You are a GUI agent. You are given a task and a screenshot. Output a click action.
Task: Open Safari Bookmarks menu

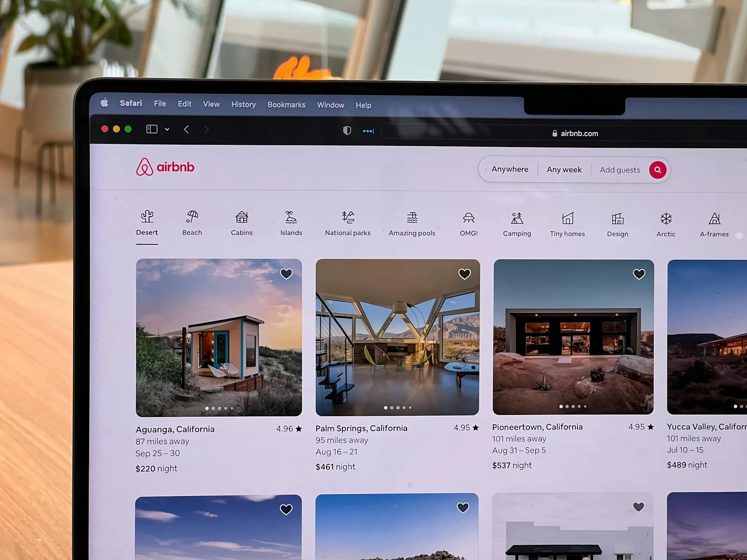[286, 105]
